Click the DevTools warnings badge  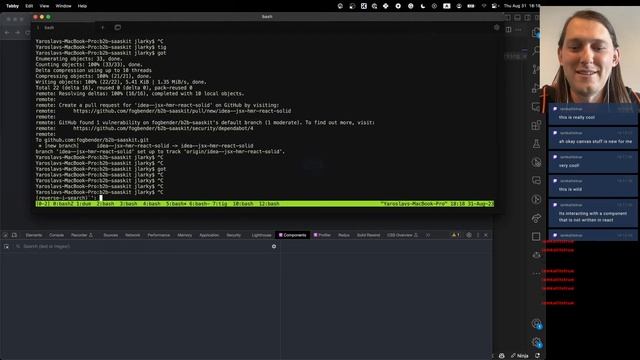(x=456, y=235)
